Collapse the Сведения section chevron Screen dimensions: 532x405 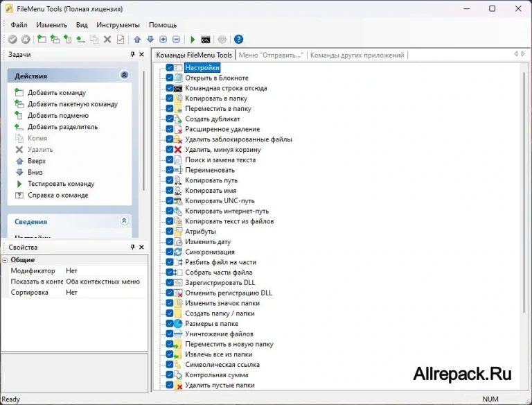(x=124, y=221)
